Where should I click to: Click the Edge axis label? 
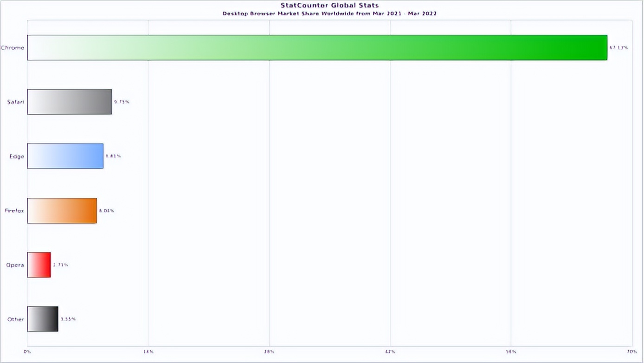(17, 156)
